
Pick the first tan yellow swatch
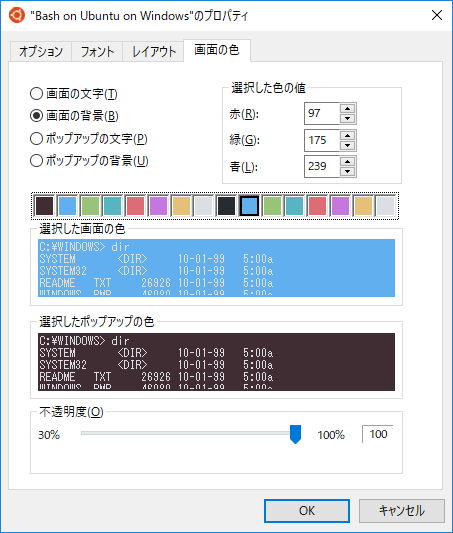(181, 206)
